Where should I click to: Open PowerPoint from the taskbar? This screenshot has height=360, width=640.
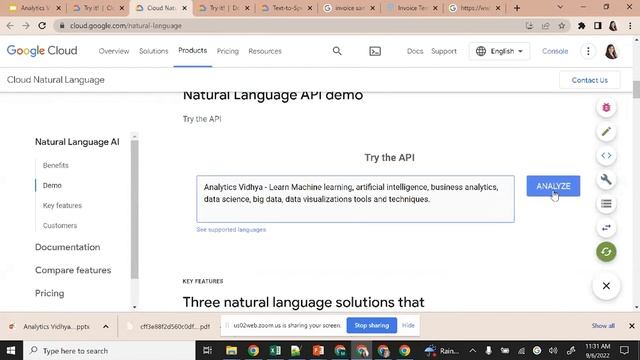point(318,351)
